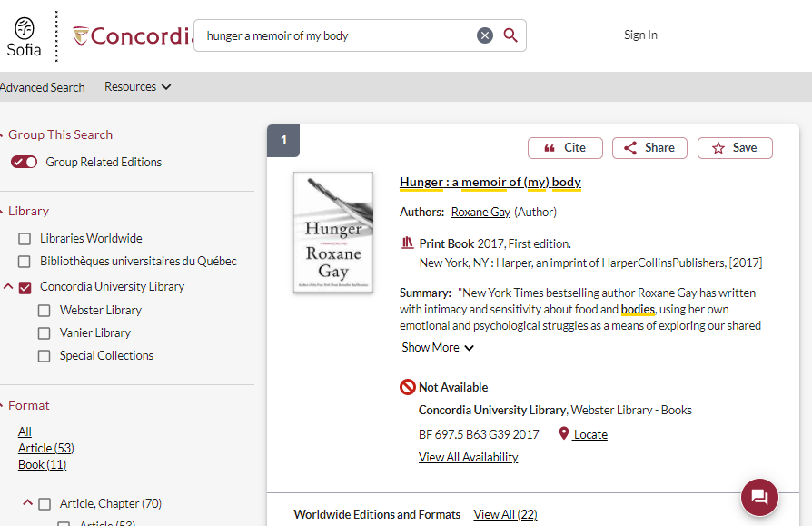Open Advanced Search

43,87
